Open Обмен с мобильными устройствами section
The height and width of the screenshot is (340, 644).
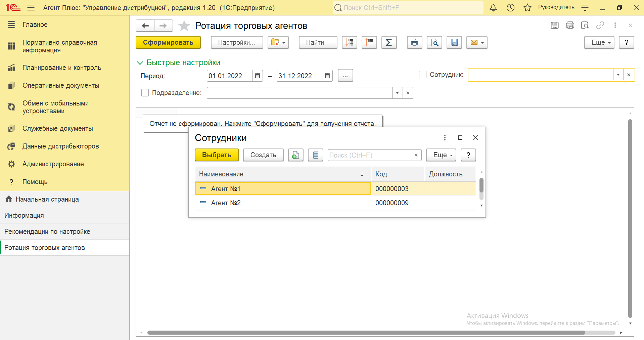(55, 107)
